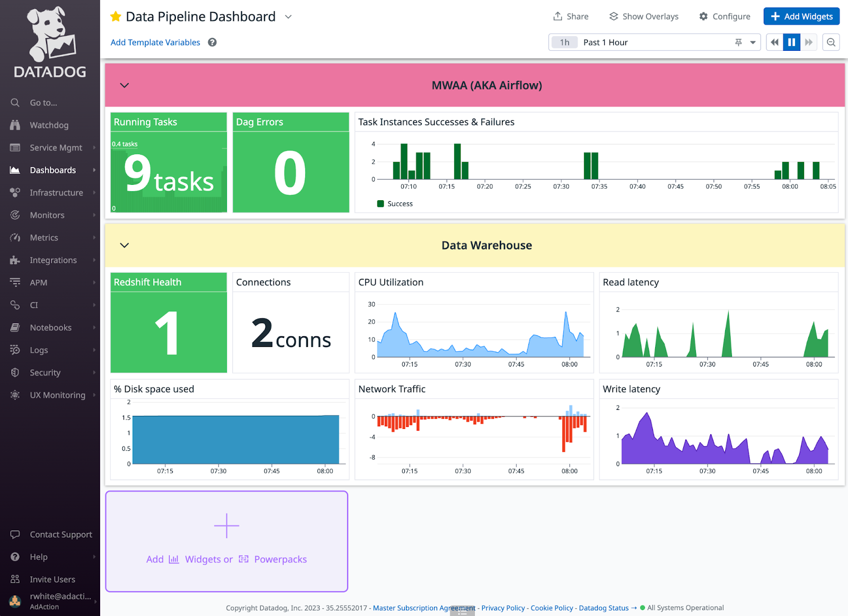Click the template variables help question icon
Image resolution: width=848 pixels, height=616 pixels.
tap(212, 42)
